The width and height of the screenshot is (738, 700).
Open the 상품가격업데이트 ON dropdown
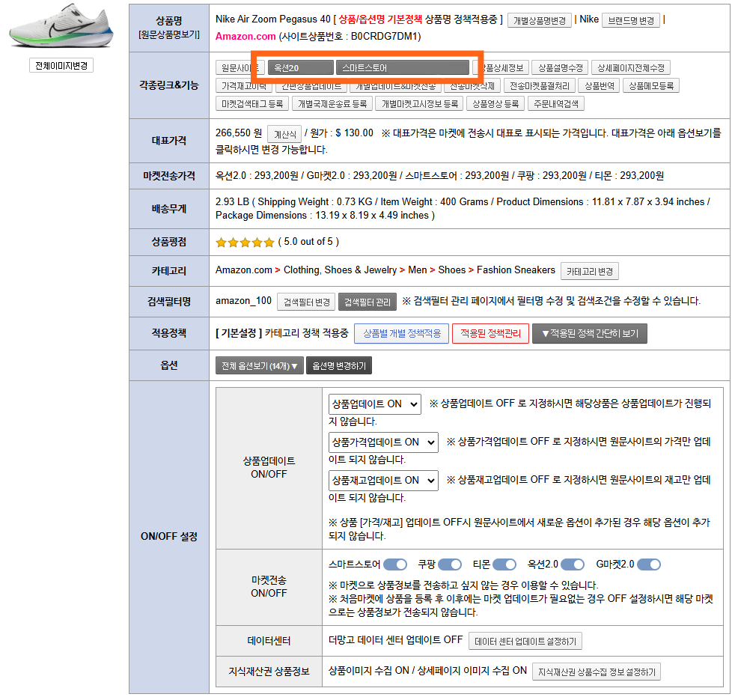(x=382, y=442)
